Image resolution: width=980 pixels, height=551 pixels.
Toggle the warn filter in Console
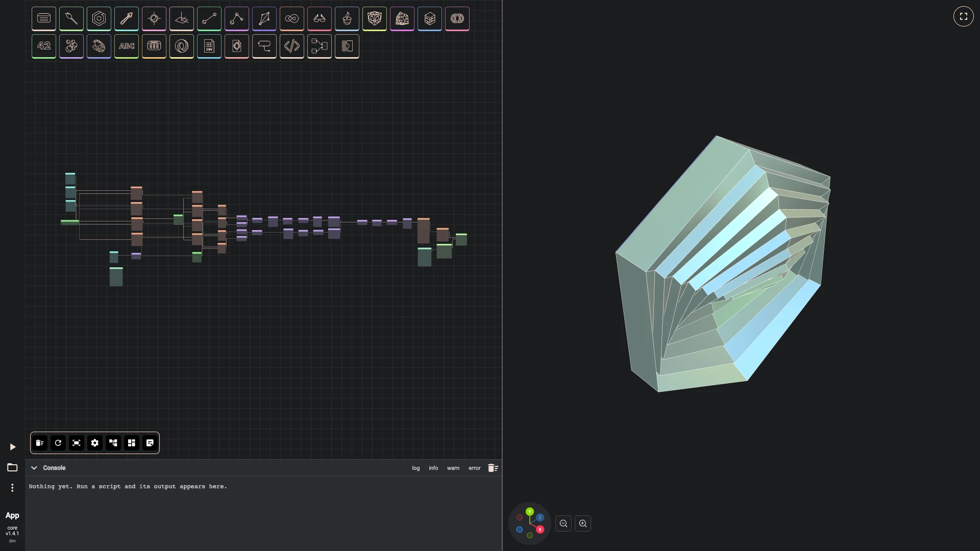coord(453,468)
